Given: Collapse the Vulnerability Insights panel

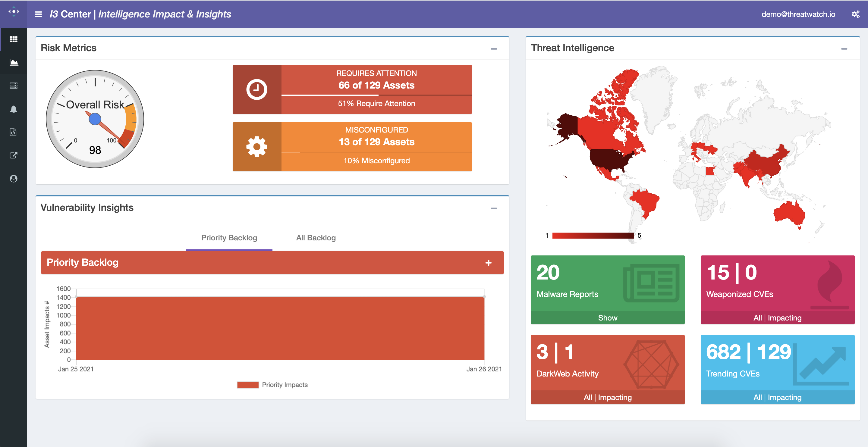Looking at the screenshot, I should tap(494, 208).
